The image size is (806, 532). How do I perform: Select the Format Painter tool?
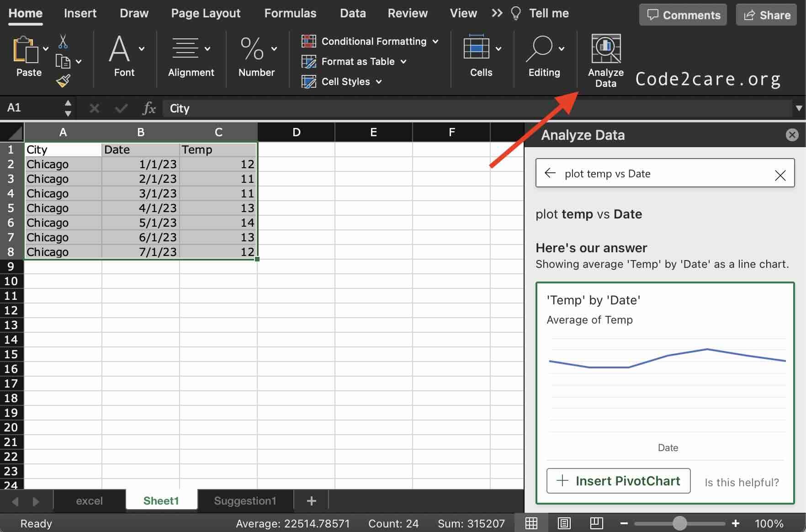point(64,80)
